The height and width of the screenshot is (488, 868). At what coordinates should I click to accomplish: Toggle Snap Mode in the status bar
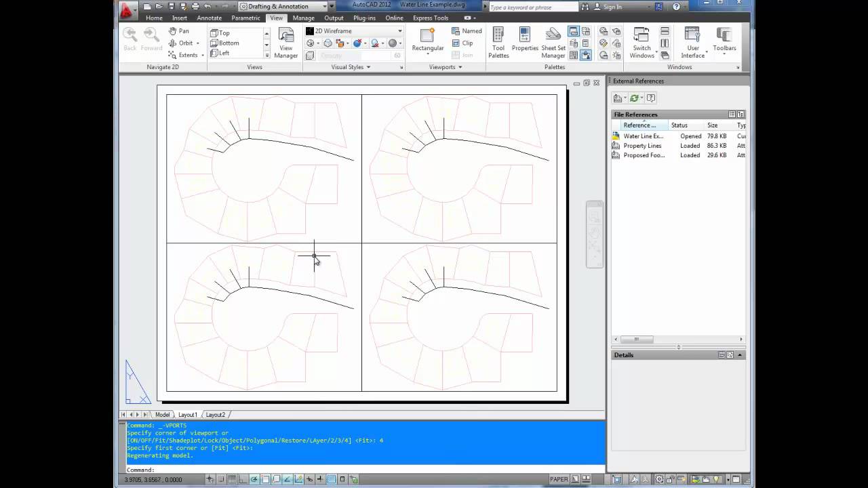click(220, 479)
